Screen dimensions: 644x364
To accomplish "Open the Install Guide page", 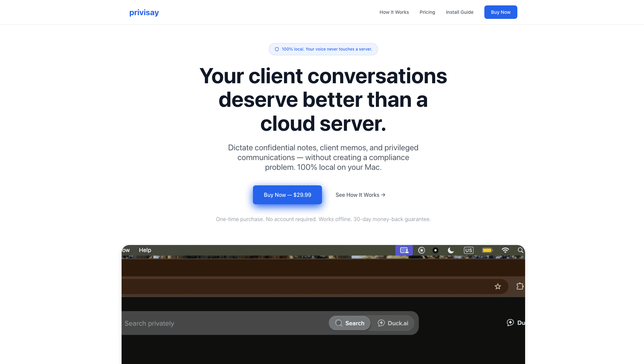I will click(459, 12).
